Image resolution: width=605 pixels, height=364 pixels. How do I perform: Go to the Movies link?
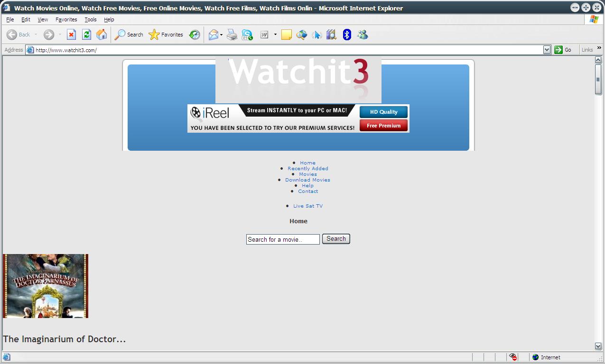coord(308,174)
